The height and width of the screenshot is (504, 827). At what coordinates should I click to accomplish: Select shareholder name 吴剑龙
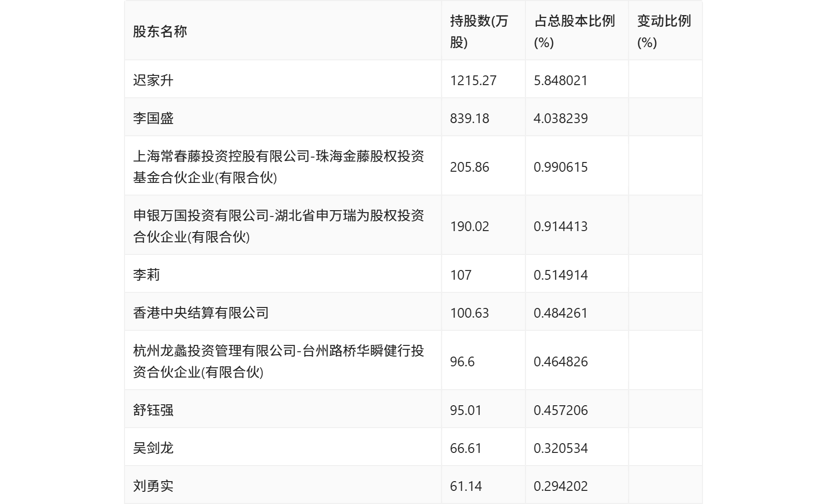point(151,448)
